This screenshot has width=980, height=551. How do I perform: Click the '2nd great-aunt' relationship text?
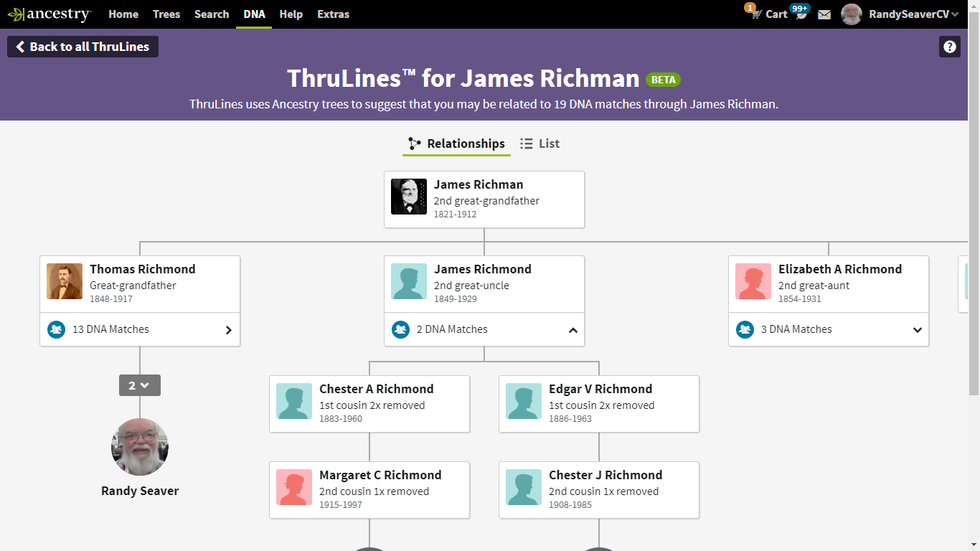(814, 286)
